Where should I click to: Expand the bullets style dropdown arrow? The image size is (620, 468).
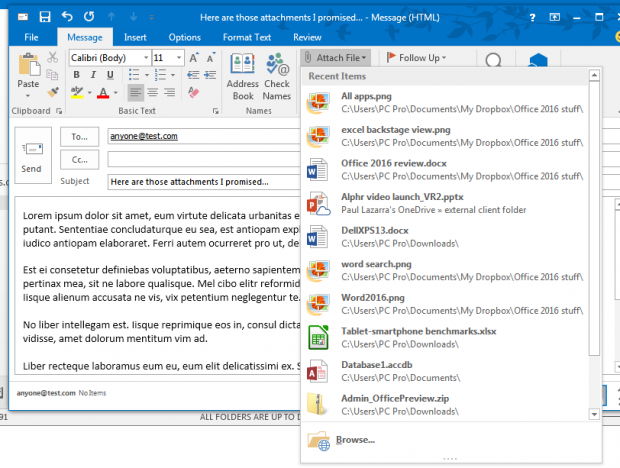click(x=147, y=75)
